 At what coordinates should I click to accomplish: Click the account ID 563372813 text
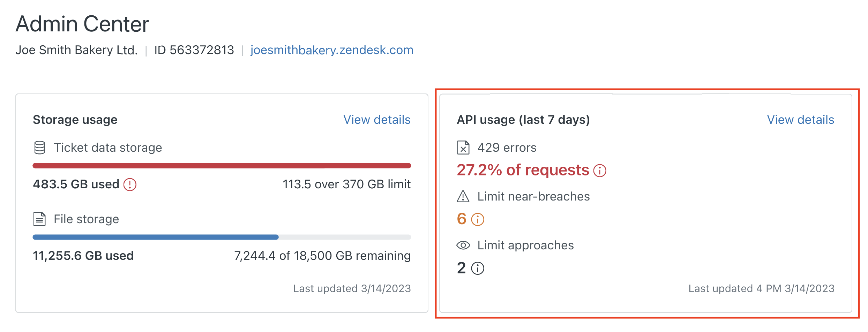[194, 50]
